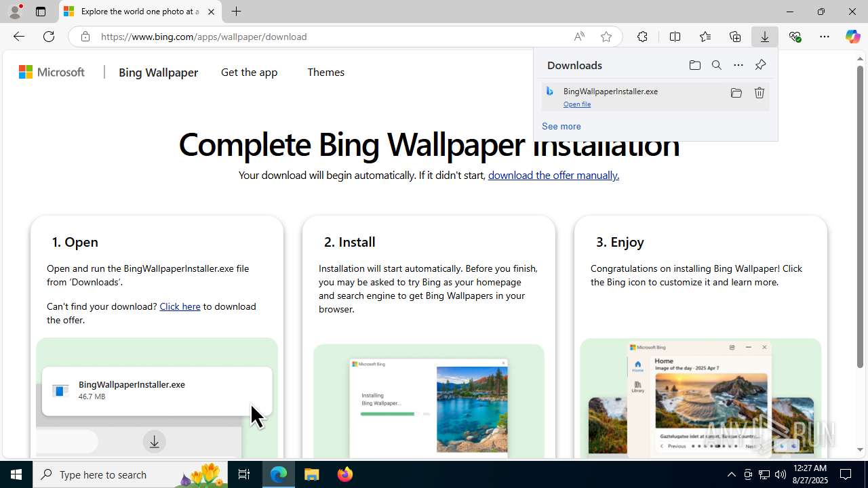
Task: Click the Click here download link
Action: [x=180, y=306]
